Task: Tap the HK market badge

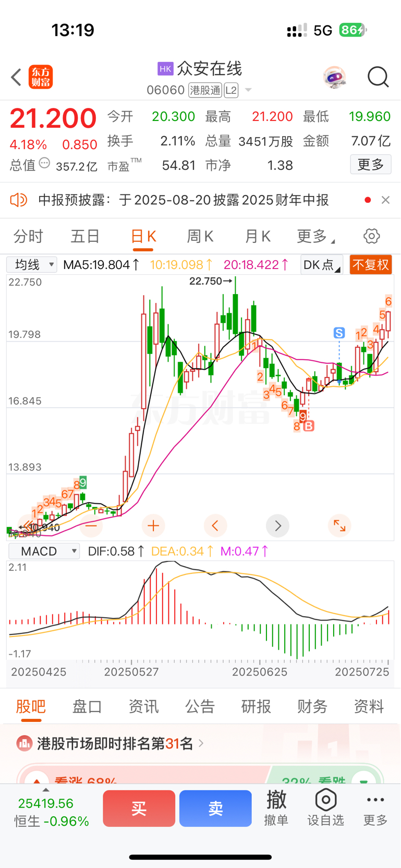Action: (165, 69)
